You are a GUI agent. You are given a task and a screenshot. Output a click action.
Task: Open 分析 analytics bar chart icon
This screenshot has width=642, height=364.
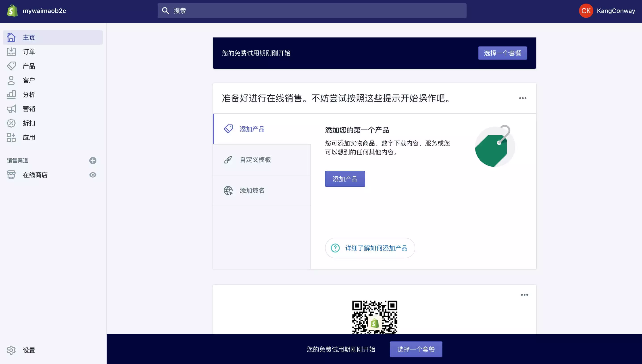pos(11,95)
